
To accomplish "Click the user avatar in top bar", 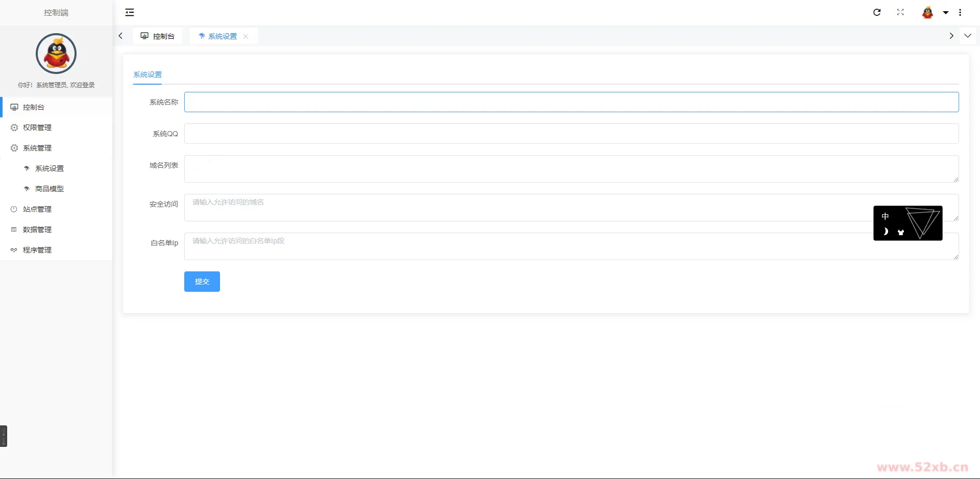I will pos(927,12).
